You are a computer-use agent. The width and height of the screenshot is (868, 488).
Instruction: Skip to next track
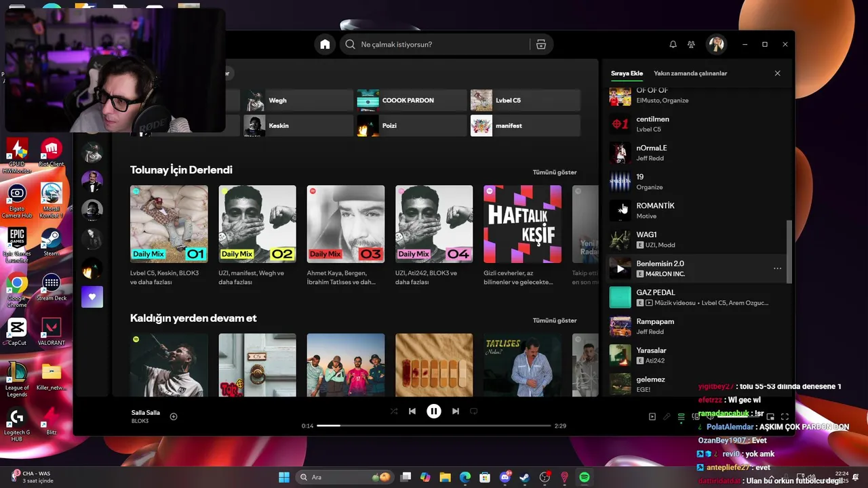pos(456,411)
